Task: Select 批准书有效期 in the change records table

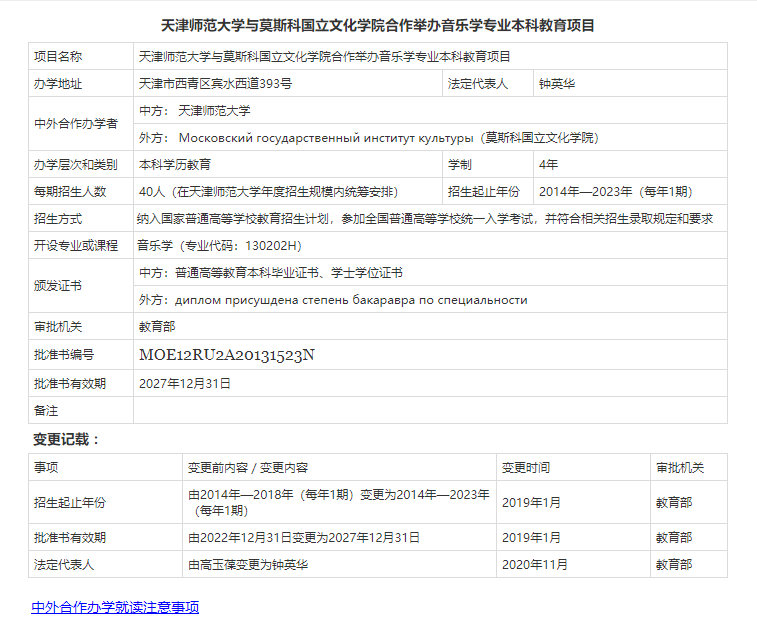Action: (x=70, y=538)
